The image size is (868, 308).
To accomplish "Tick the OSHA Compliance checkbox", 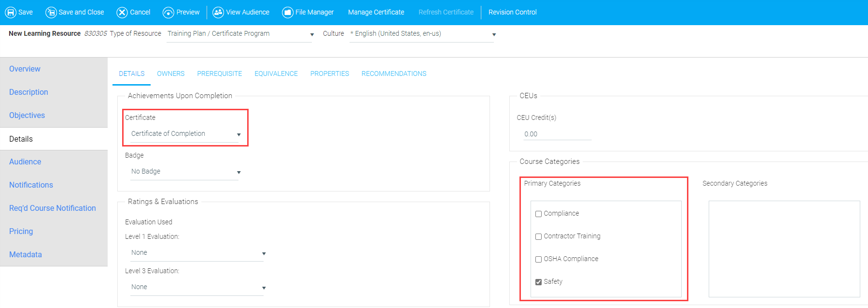I will [538, 259].
